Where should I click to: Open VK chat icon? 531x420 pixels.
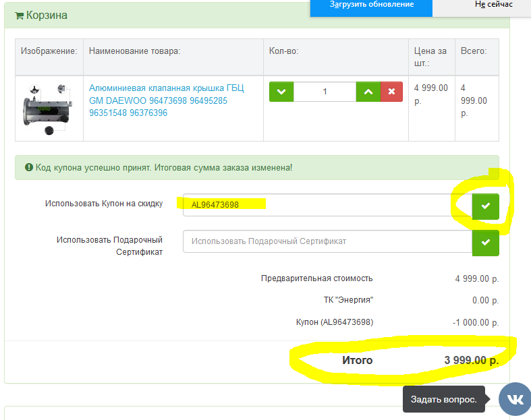click(515, 399)
